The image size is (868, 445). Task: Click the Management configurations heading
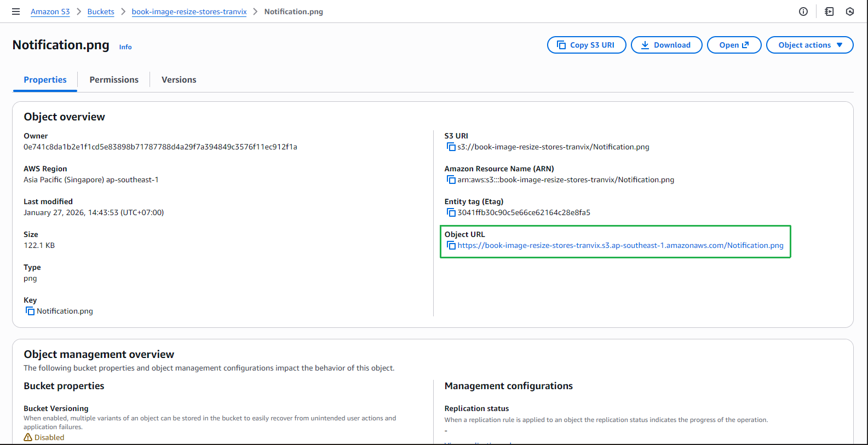(509, 386)
